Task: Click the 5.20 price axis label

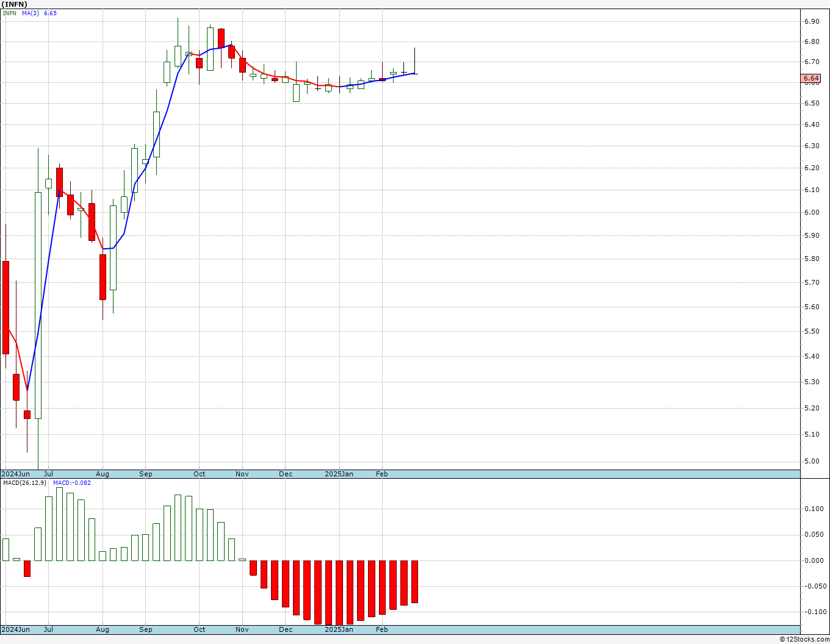Action: [x=812, y=408]
